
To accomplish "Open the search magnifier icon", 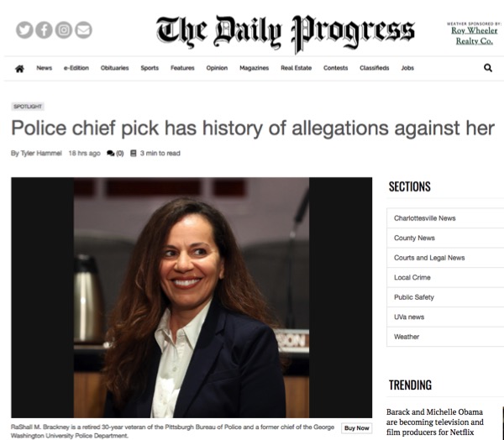I will pos(488,68).
